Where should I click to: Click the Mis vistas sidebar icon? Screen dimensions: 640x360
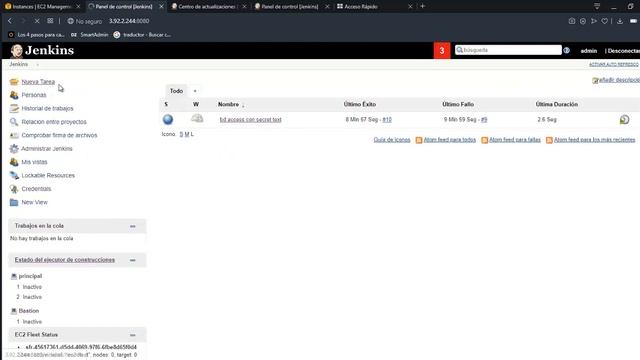[14, 162]
